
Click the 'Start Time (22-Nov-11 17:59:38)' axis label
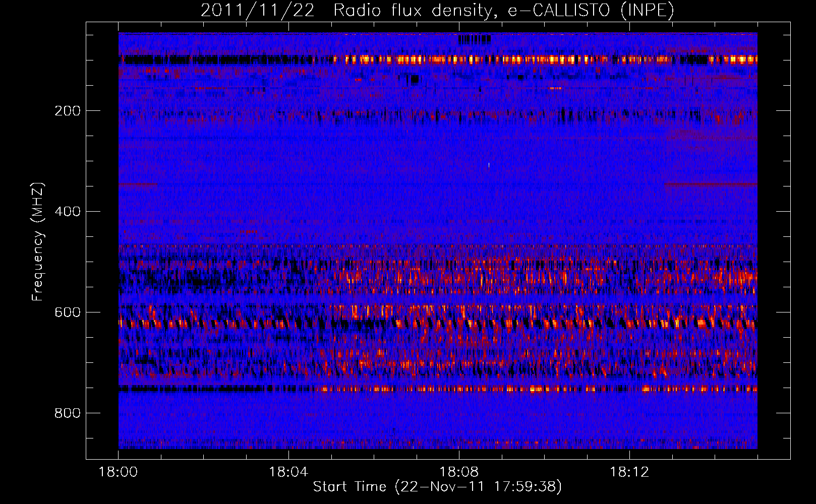click(x=438, y=487)
